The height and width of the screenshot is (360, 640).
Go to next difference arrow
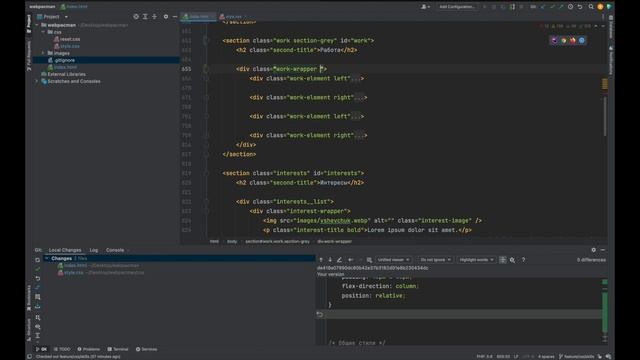(x=330, y=260)
